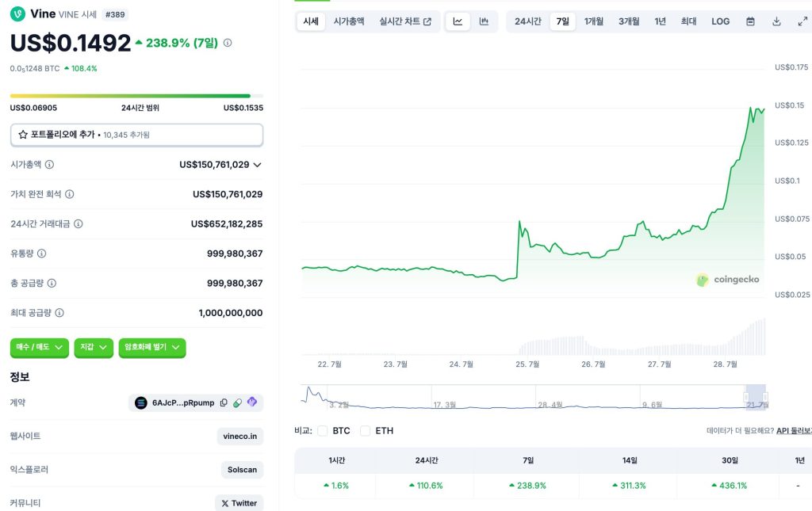Image resolution: width=812 pixels, height=511 pixels.
Task: Click the left handle of the chart range selector
Action: click(x=747, y=397)
